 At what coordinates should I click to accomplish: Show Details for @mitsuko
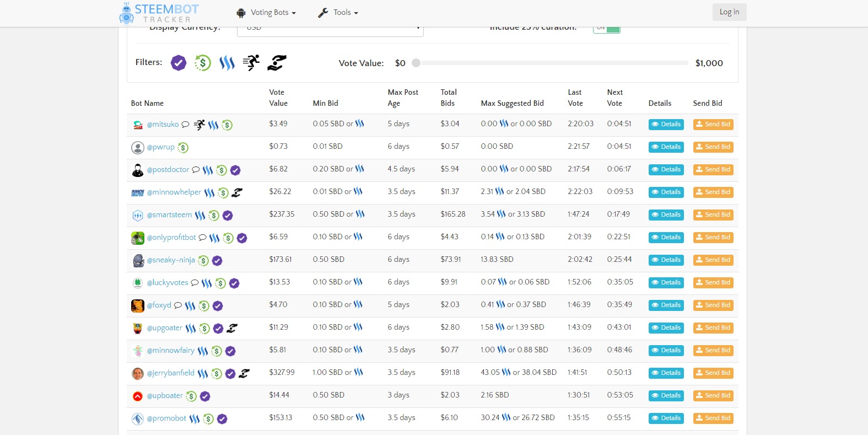pyautogui.click(x=666, y=125)
